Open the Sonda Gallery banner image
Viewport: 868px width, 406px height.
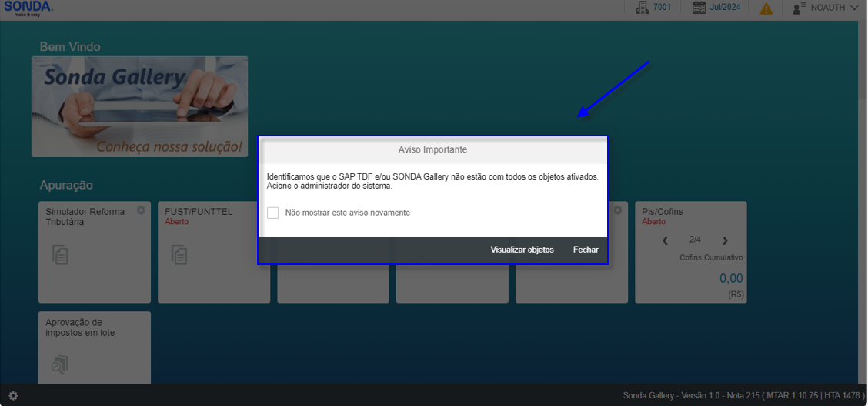click(x=139, y=106)
